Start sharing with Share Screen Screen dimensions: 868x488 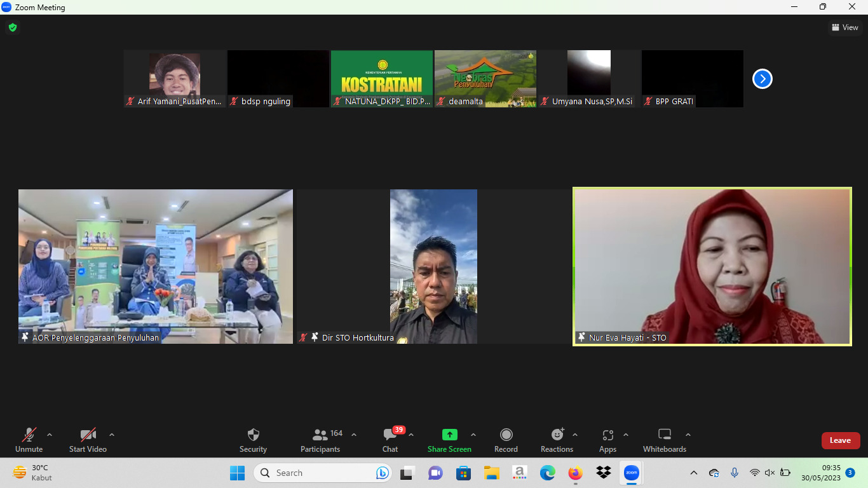coord(449,440)
